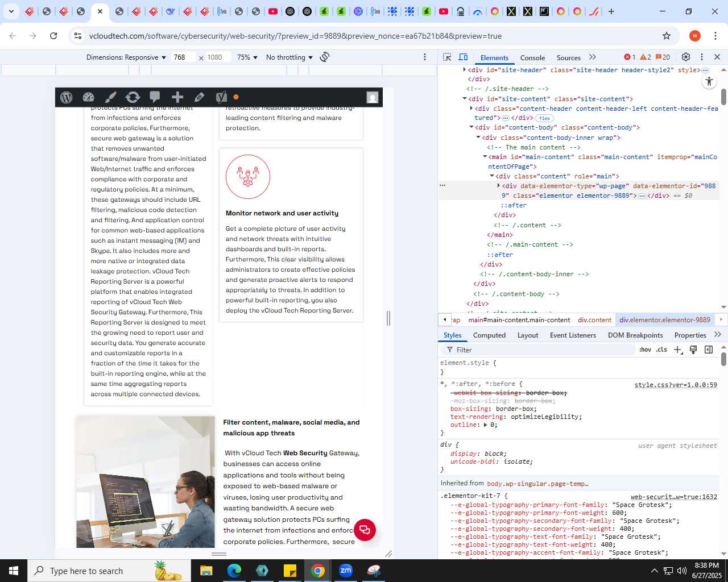Expand the elementor-9889 div node
Screen dimensions: 728x582
pyautogui.click(x=498, y=186)
